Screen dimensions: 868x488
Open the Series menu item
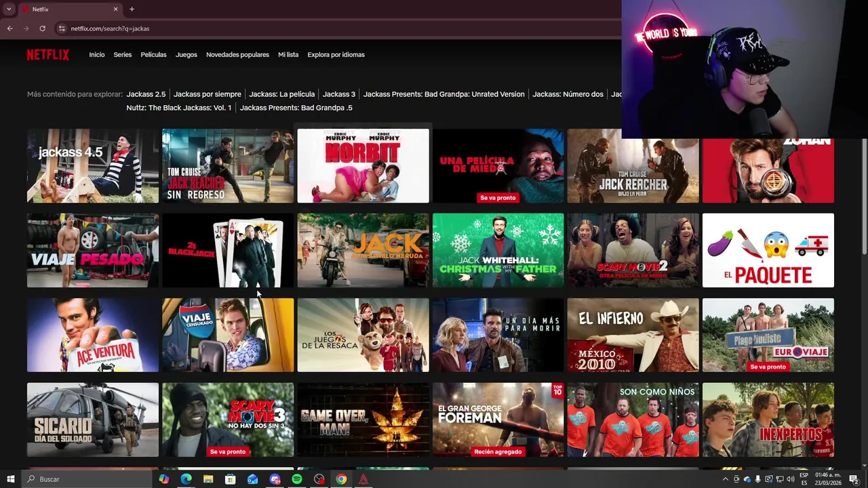123,55
